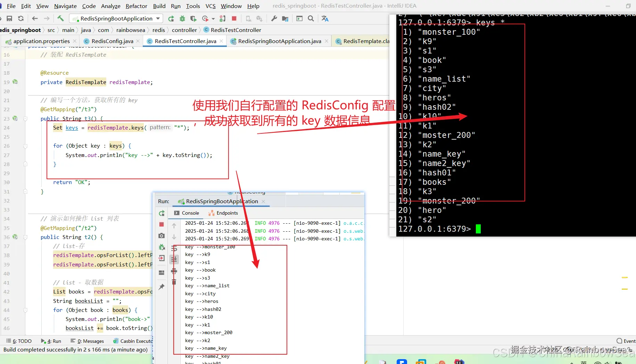Viewport: 636px width, 364px height.
Task: Click the camera thread-dump icon in Run panel
Action: coord(162,236)
